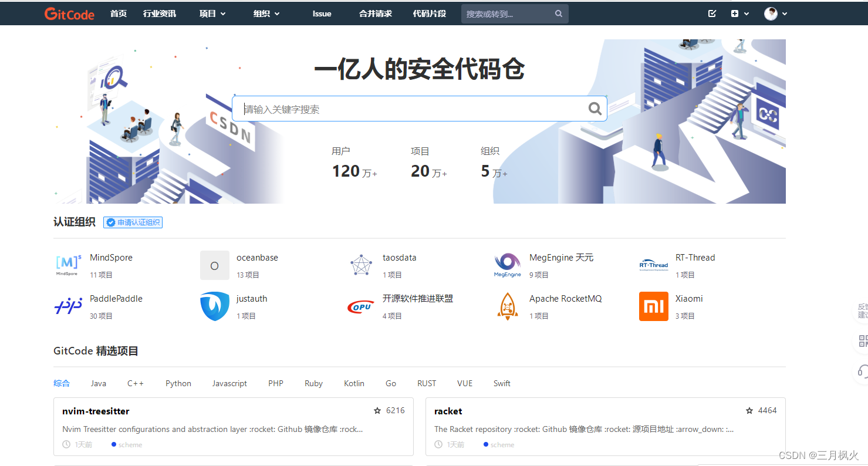
Task: Click the scheme language tag on nvim-treesitter card
Action: pos(127,445)
